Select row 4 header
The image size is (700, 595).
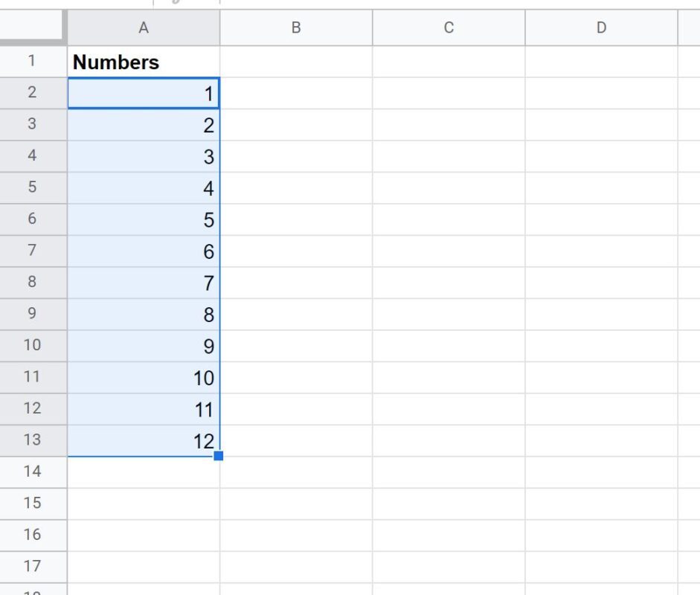click(33, 157)
